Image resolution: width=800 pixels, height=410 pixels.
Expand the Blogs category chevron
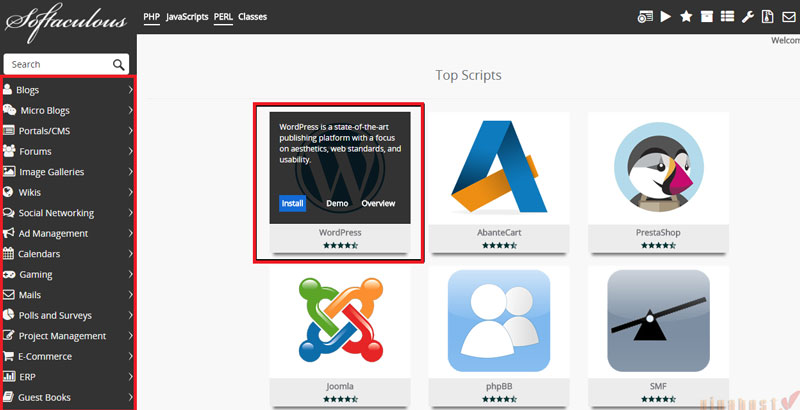pyautogui.click(x=130, y=90)
